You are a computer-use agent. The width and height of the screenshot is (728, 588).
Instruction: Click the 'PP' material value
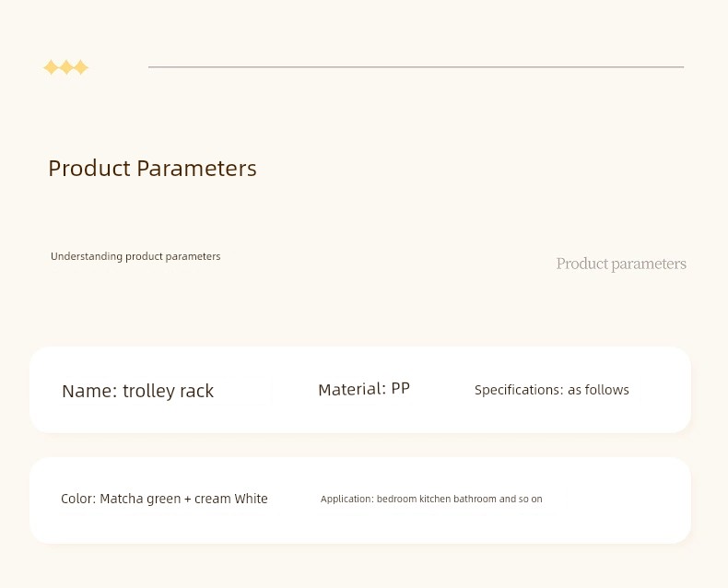click(x=401, y=389)
